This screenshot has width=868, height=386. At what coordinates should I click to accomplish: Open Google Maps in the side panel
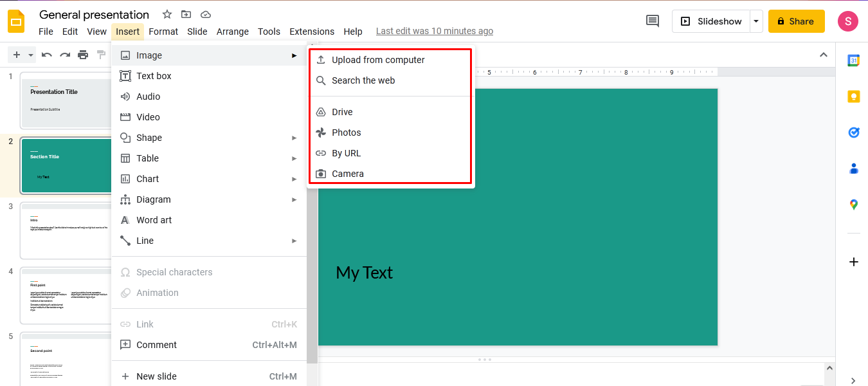click(x=853, y=204)
